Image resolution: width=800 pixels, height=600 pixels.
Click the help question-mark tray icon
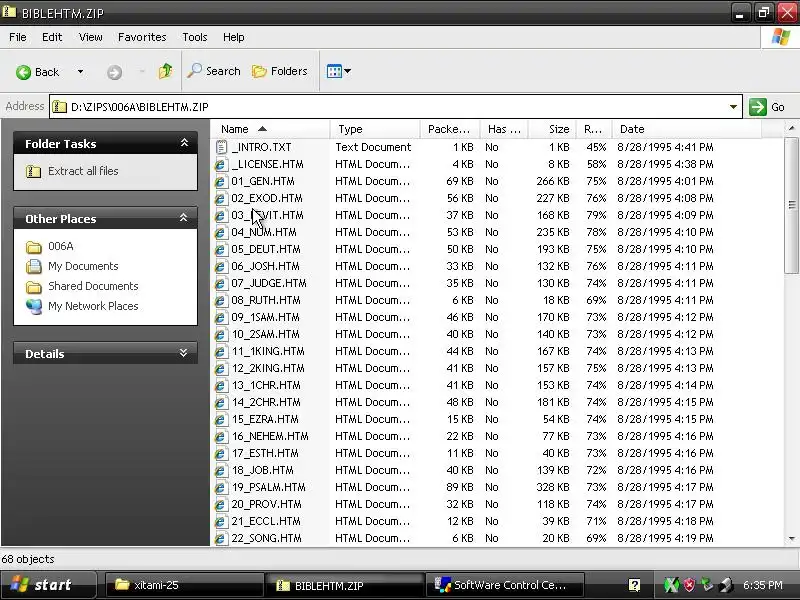[x=635, y=585]
